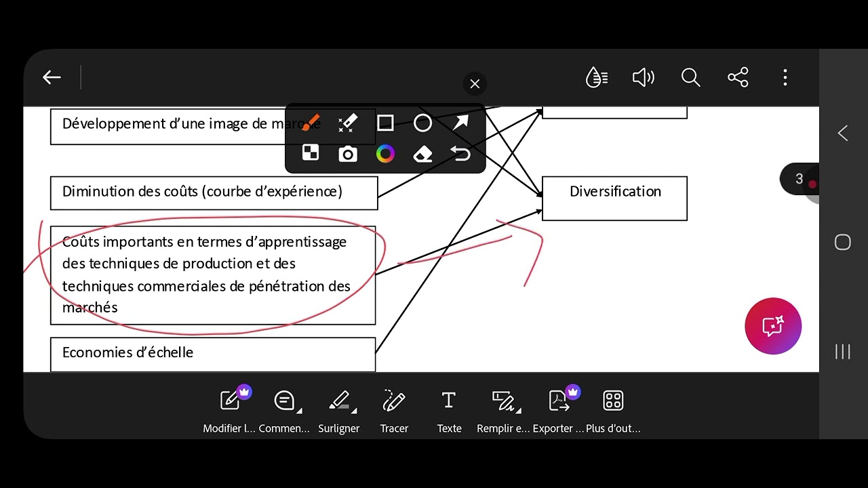This screenshot has width=868, height=488.
Task: Open the edge panel chevron
Action: tap(843, 133)
